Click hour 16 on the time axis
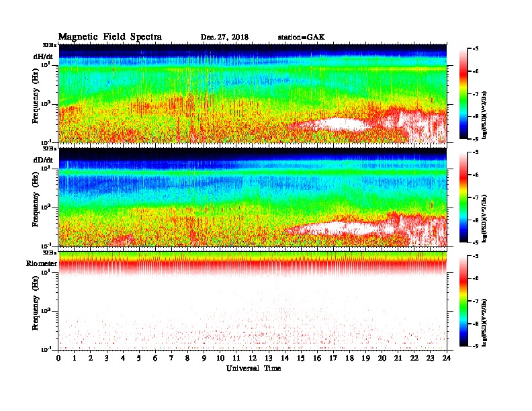The height and width of the screenshot is (411, 532). coord(317,359)
